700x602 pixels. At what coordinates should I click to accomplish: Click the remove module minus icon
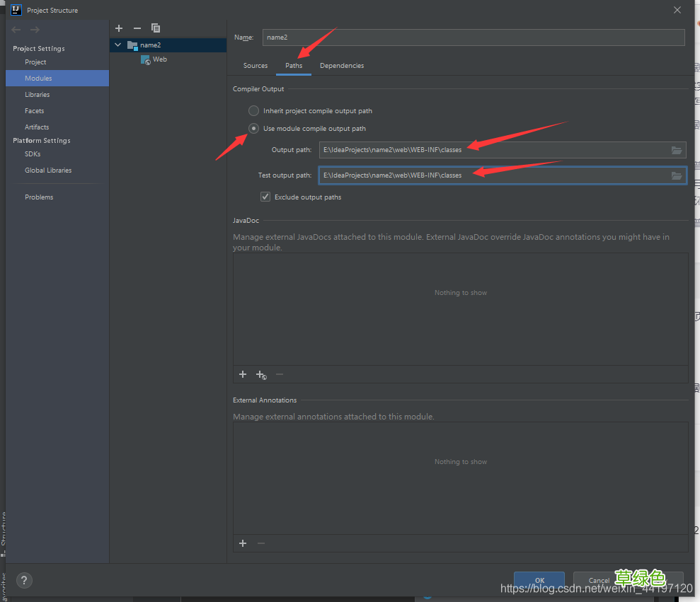pos(137,28)
